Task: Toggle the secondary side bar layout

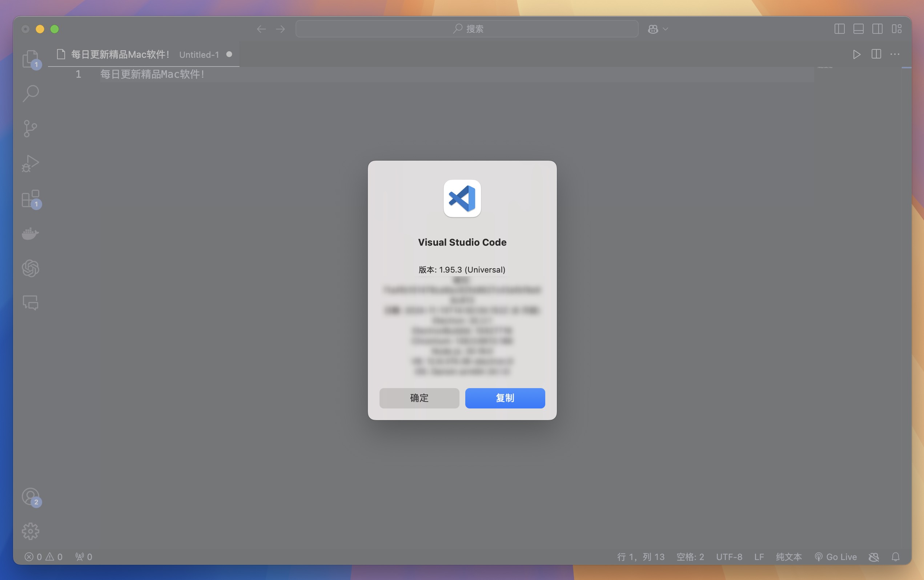Action: click(x=877, y=29)
